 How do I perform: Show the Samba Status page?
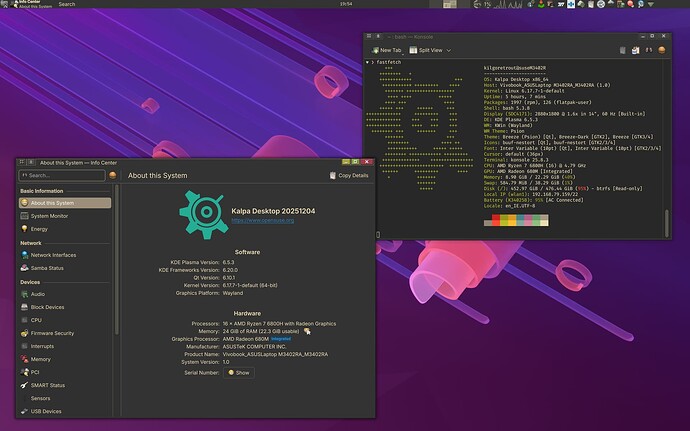coord(47,268)
